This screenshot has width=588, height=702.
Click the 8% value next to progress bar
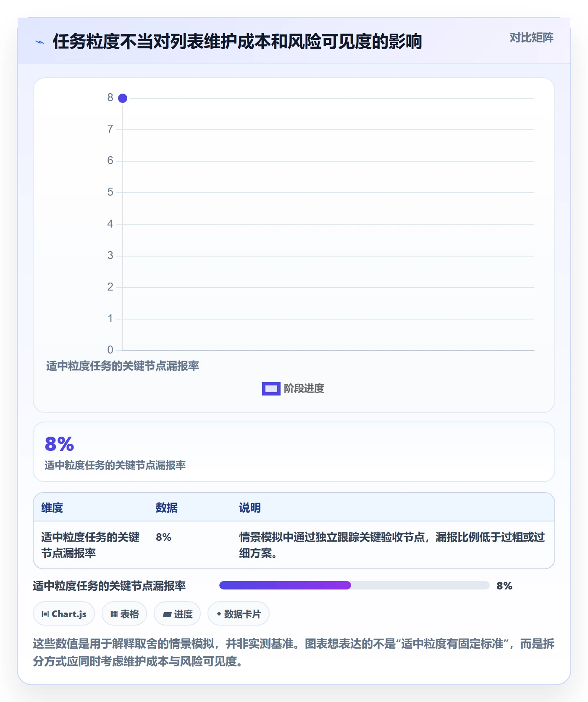point(504,586)
